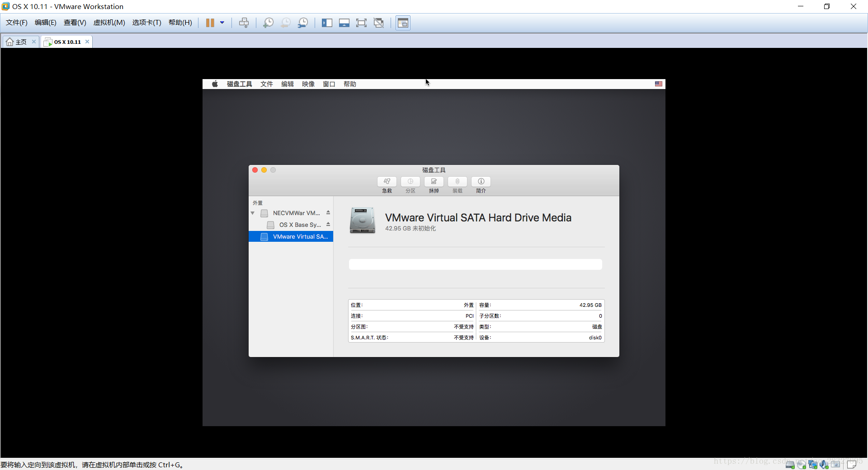Screen dimensions: 868x470
Task: Select the NECVMWar VM... disk in sidebar
Action: pyautogui.click(x=291, y=213)
